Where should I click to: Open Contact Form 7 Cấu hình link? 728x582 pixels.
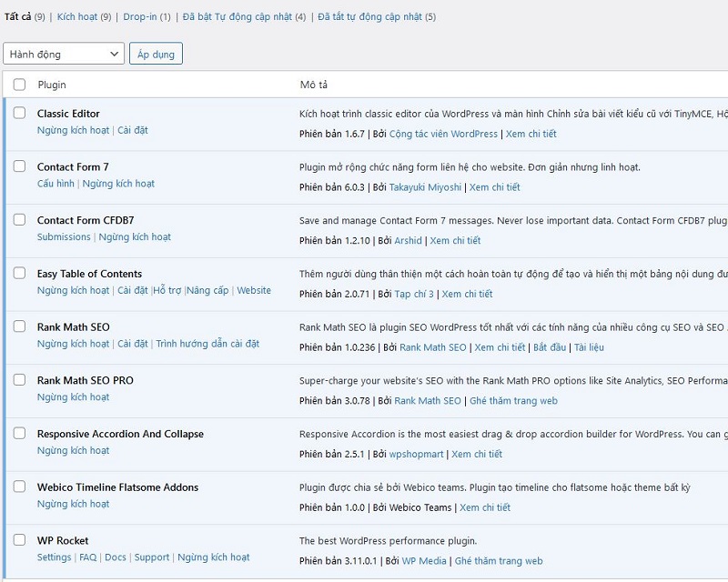(x=56, y=184)
